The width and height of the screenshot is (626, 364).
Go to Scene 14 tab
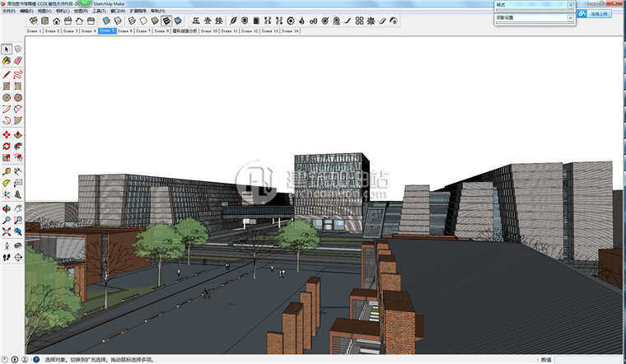tap(290, 30)
